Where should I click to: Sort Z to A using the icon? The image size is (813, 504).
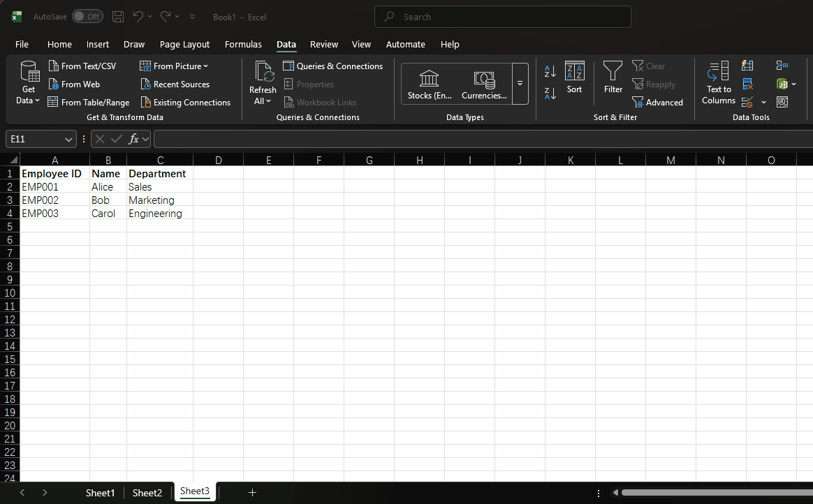[x=550, y=93]
